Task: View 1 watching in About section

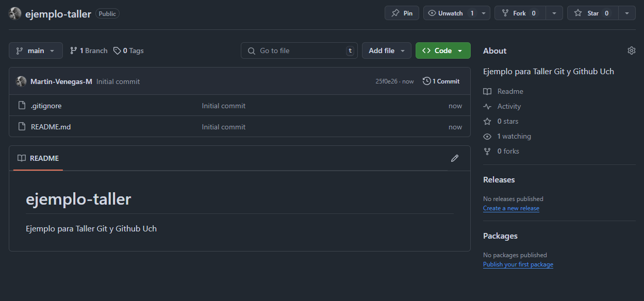Action: coord(507,136)
